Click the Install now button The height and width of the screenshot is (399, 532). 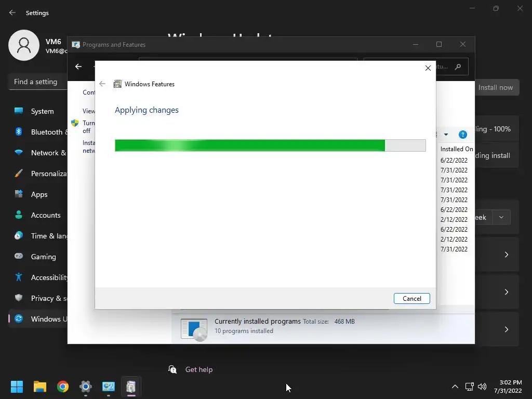point(497,87)
